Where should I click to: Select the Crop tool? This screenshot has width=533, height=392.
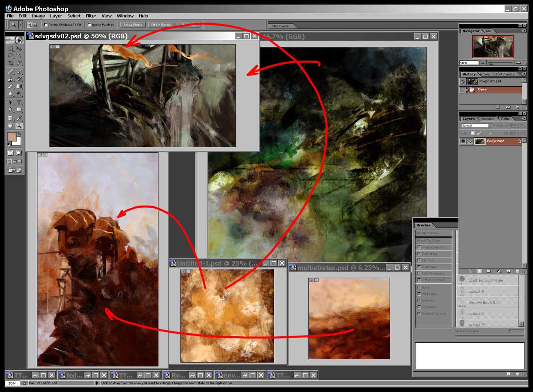click(x=11, y=63)
